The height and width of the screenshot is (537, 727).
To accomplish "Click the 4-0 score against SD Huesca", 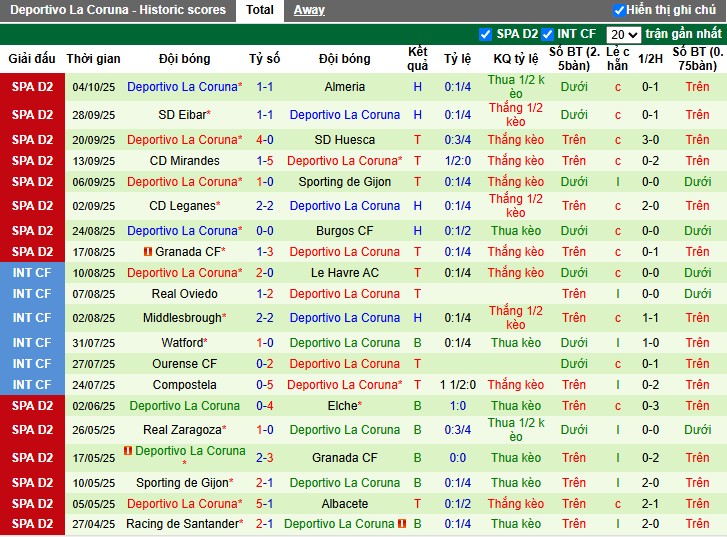I will [265, 140].
